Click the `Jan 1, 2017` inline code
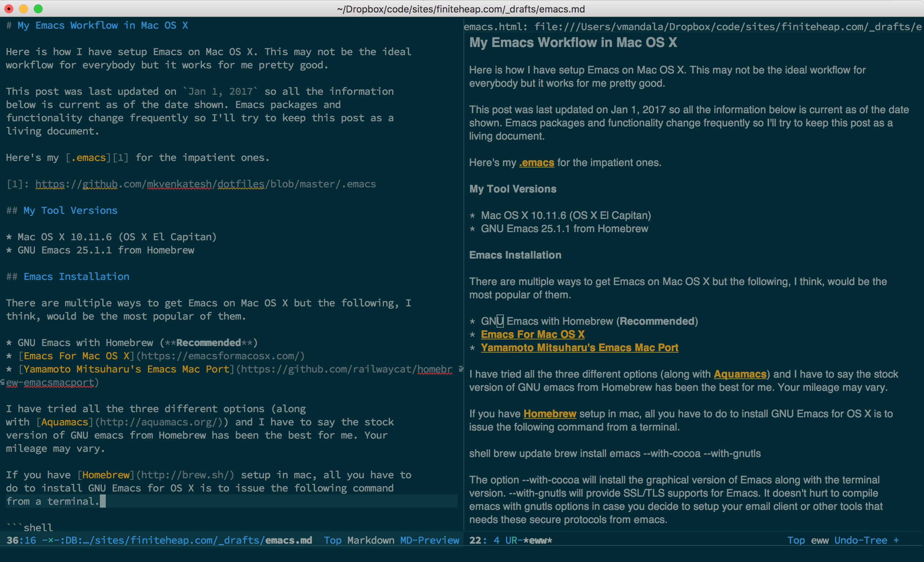924x562 pixels. tap(220, 91)
